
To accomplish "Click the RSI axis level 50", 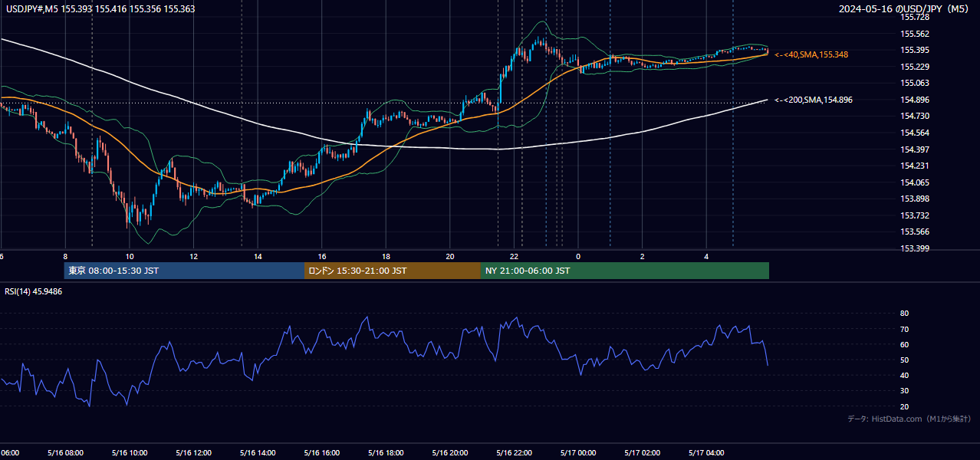I will (x=904, y=360).
